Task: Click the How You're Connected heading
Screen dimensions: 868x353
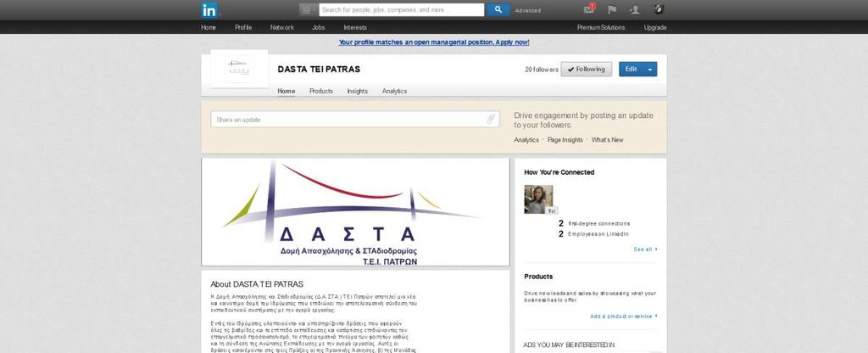Action: tap(559, 172)
